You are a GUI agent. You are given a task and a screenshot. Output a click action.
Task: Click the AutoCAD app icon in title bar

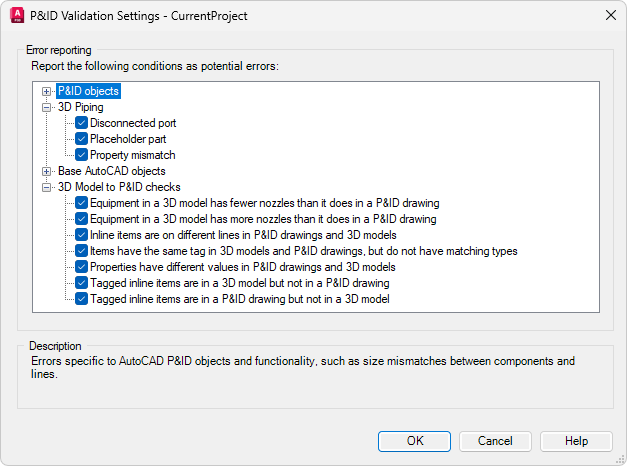click(x=15, y=15)
